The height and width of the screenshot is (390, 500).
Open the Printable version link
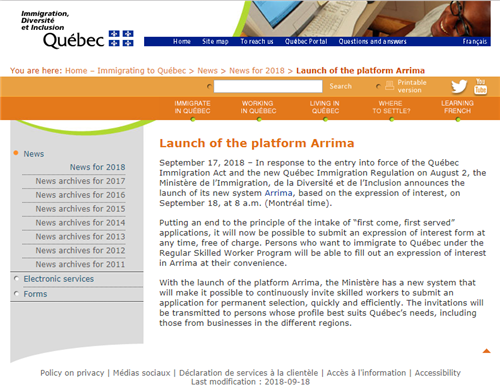pos(412,86)
